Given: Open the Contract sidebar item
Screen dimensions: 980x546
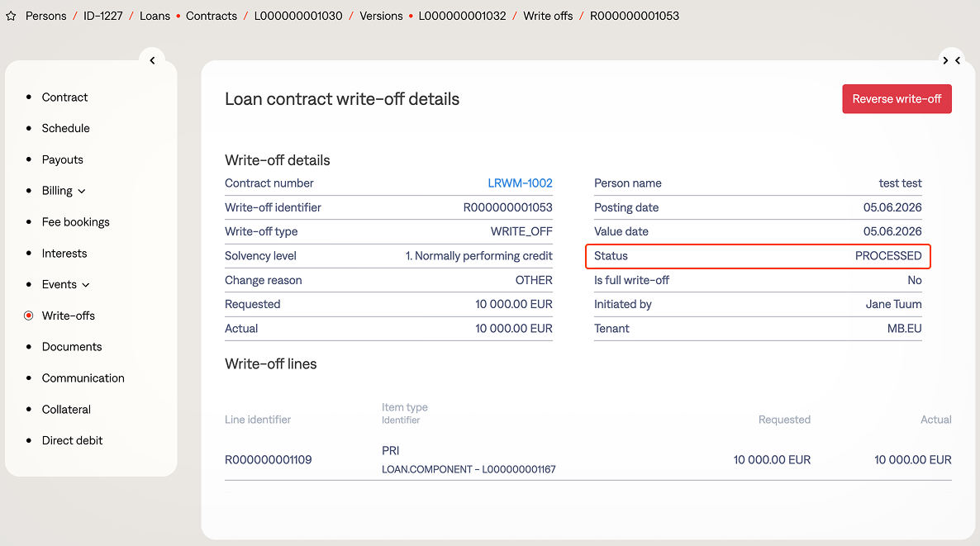Looking at the screenshot, I should [x=64, y=97].
